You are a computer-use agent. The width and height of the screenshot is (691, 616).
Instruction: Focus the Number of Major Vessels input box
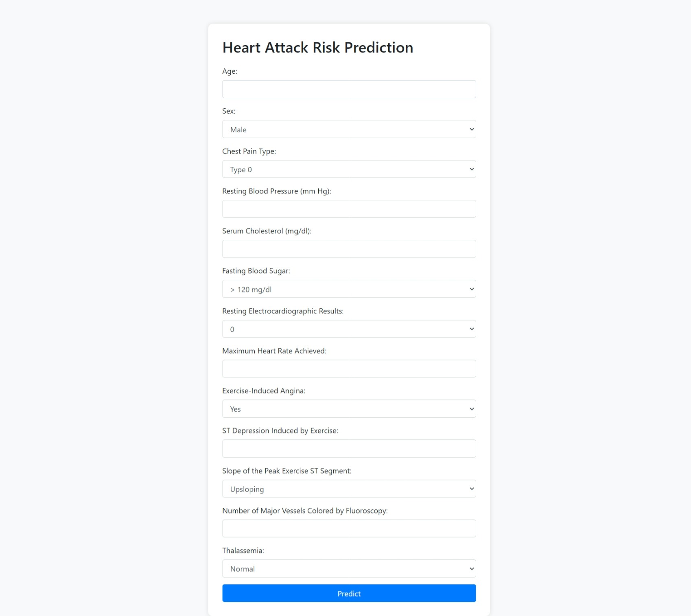click(x=349, y=528)
